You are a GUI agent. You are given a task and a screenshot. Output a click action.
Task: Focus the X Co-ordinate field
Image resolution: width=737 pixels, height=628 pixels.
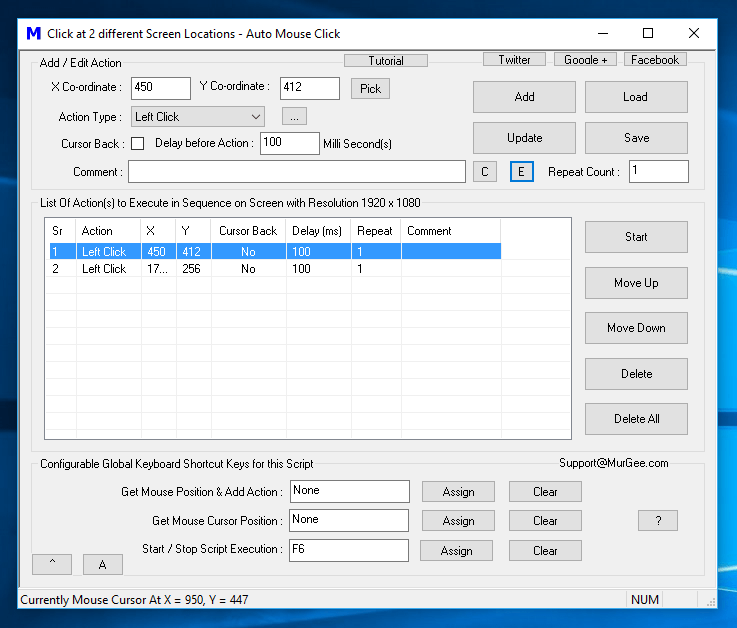(x=161, y=88)
